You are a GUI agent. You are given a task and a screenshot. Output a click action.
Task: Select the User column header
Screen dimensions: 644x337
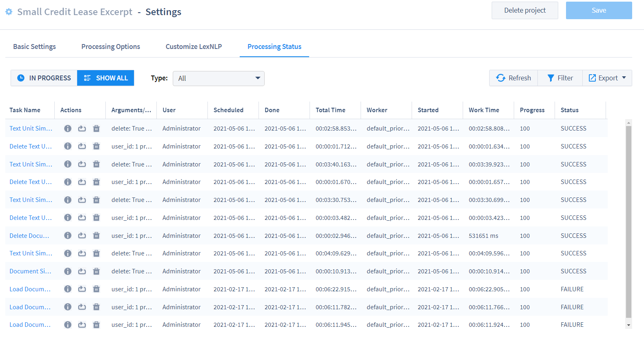[x=169, y=110]
